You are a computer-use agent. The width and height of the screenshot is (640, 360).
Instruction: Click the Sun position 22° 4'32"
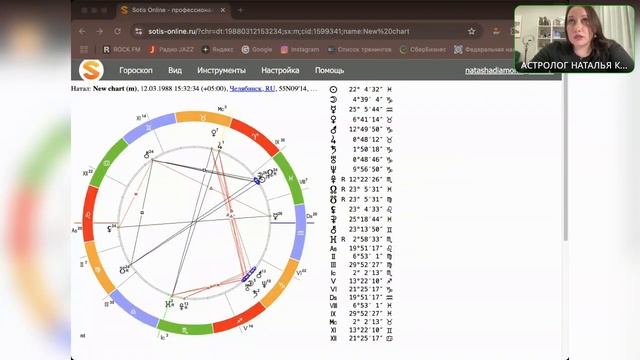pos(366,89)
